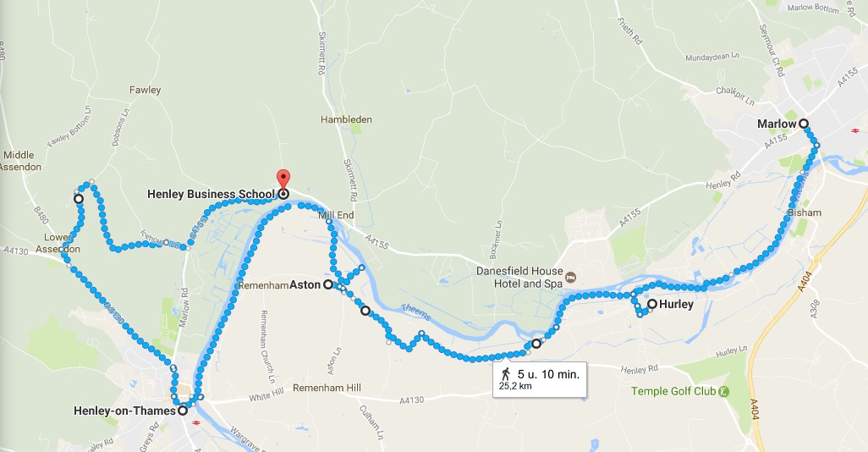This screenshot has height=452, width=868.
Task: Click the Middle Assendon place label
Action: click(20, 161)
